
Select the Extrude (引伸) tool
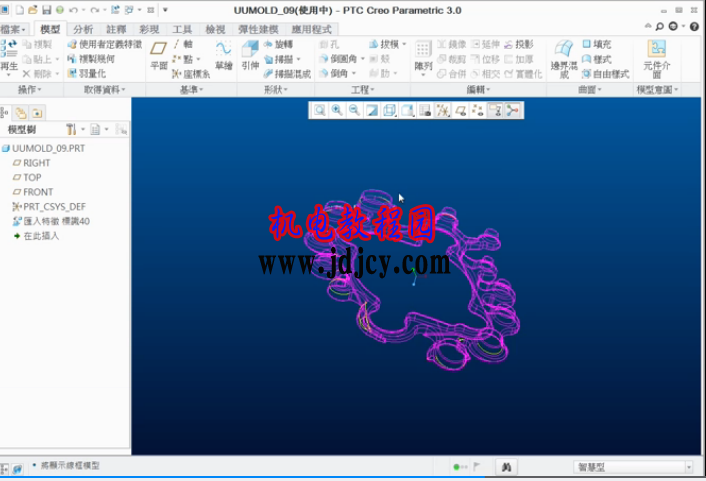(x=250, y=55)
